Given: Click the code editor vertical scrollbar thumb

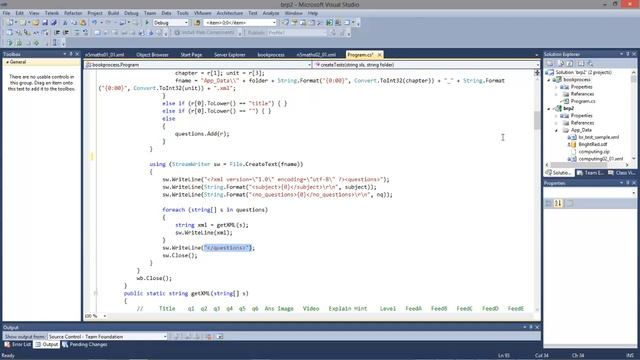Looking at the screenshot, I should point(537,120).
